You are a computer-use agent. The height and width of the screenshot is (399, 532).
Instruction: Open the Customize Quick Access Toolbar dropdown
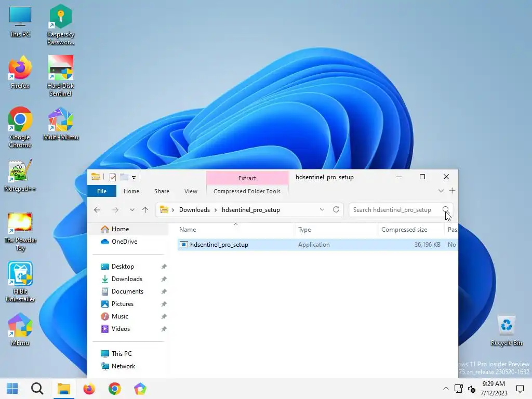134,178
